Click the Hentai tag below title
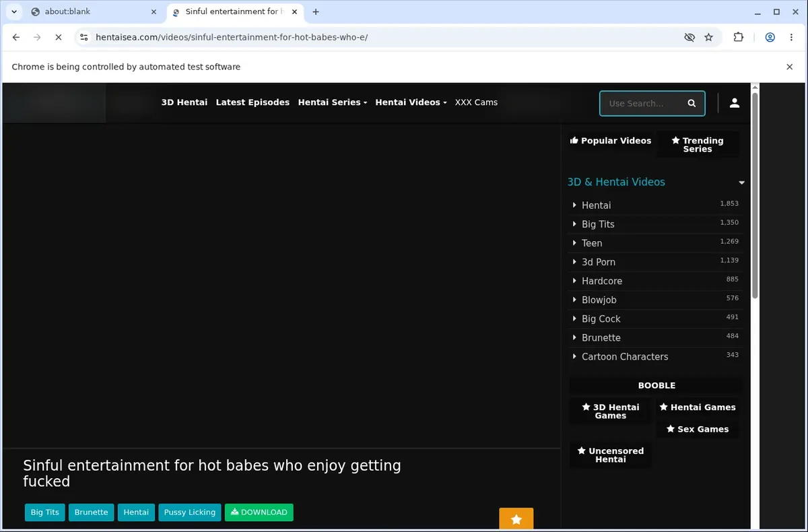808x532 pixels. pyautogui.click(x=136, y=512)
